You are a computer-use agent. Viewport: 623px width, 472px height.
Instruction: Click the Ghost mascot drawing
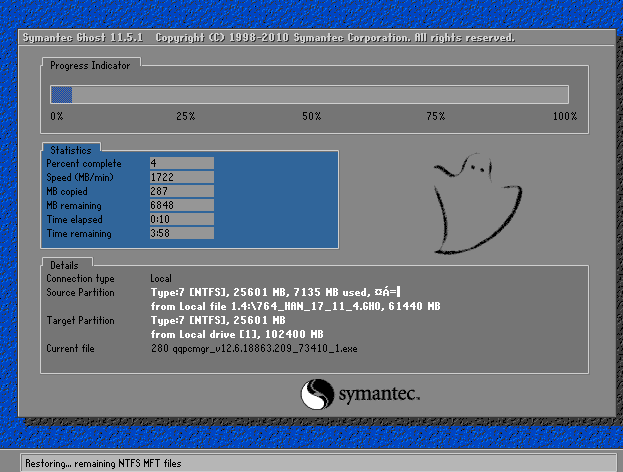coord(478,203)
